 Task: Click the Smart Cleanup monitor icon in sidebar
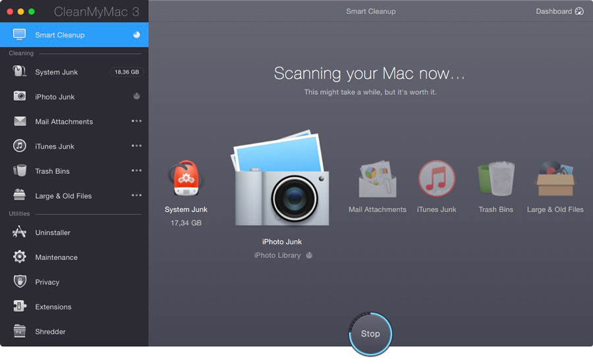click(19, 34)
